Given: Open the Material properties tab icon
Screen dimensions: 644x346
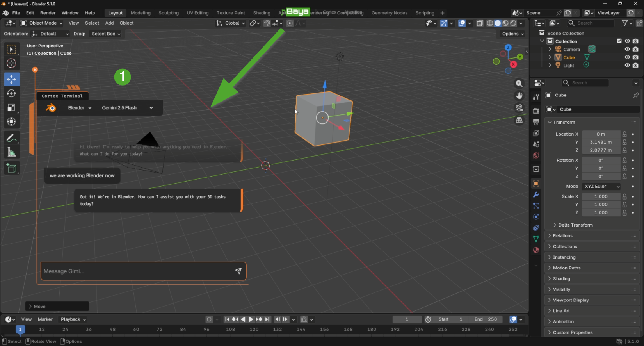Looking at the screenshot, I should click(536, 250).
